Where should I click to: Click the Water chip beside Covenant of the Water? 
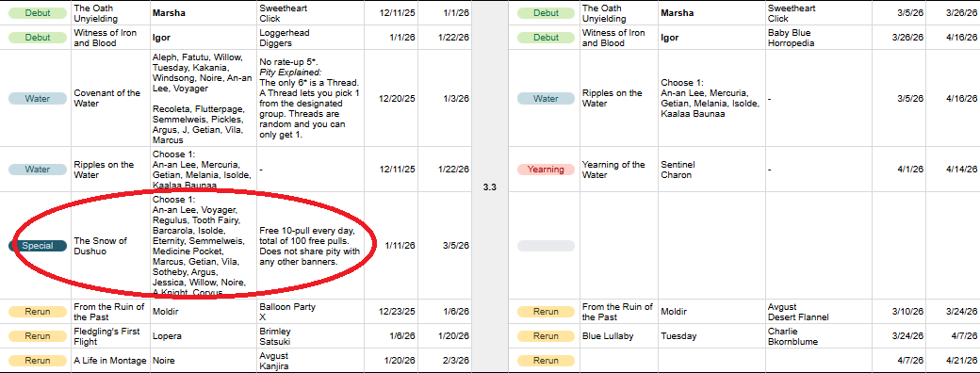(38, 98)
